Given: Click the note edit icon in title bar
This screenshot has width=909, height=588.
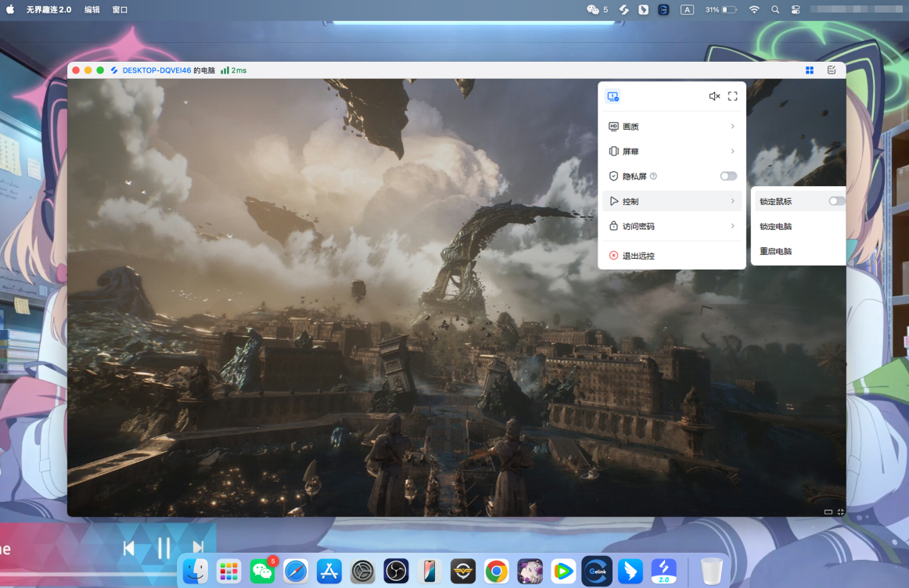Looking at the screenshot, I should (832, 70).
